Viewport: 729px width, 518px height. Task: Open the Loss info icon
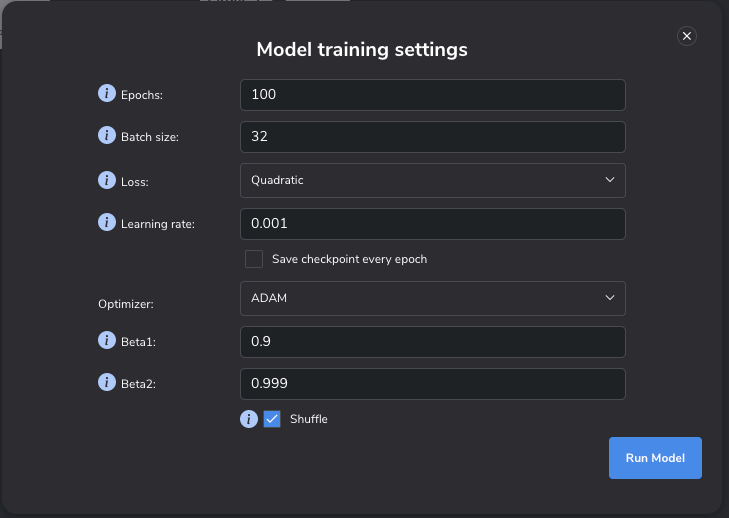click(x=106, y=180)
